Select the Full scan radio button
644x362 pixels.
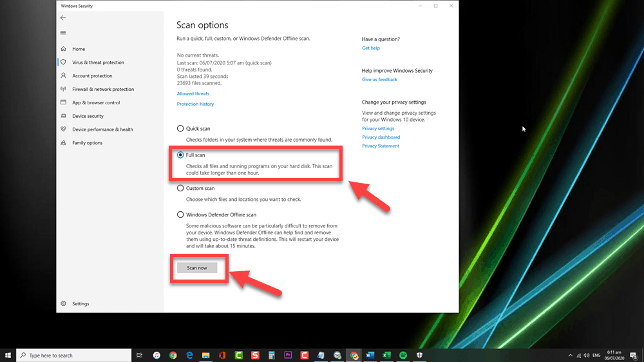point(180,155)
